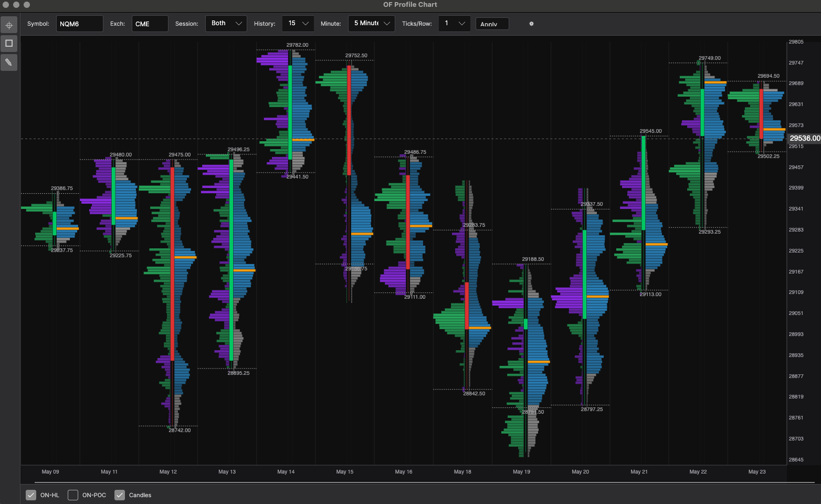Viewport: 821px width, 504px height.
Task: Click the 29188.50 high label
Action: [x=533, y=259]
